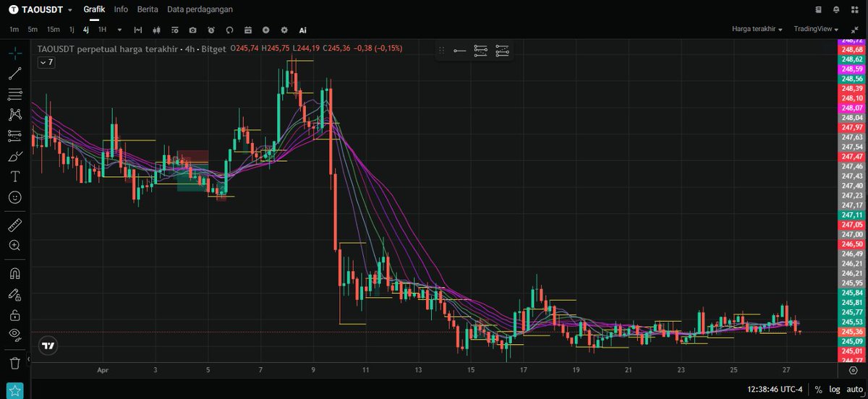Open chart settings gear in top toolbar
The image size is (868, 399).
[284, 30]
